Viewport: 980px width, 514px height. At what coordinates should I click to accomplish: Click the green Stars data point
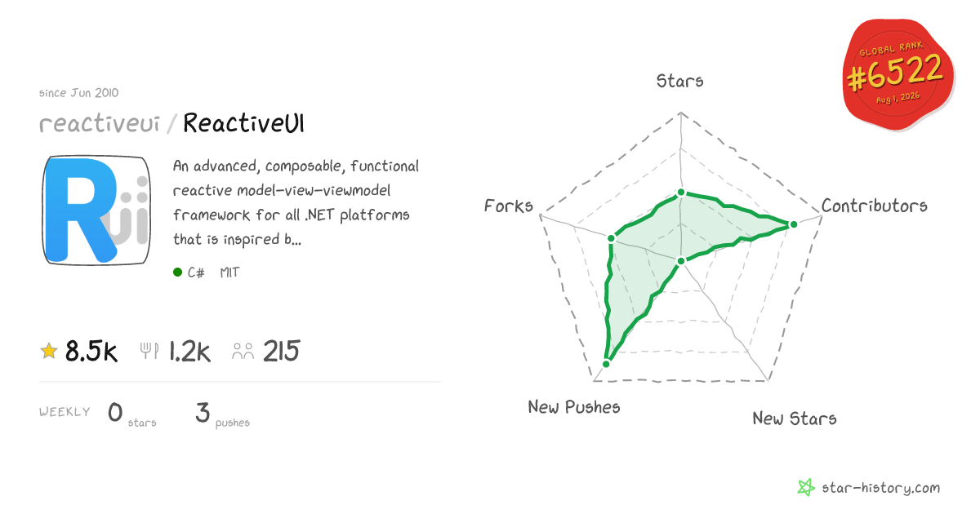tap(680, 193)
